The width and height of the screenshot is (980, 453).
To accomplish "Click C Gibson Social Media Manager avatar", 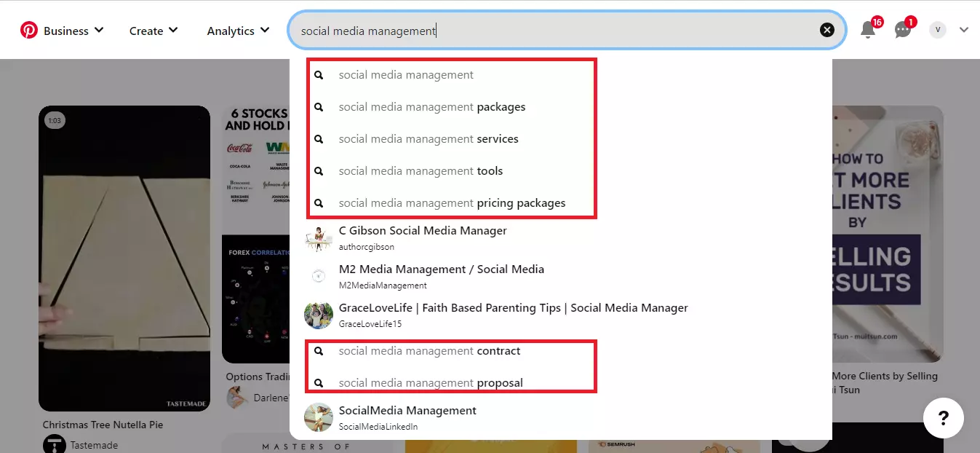I will pos(319,238).
